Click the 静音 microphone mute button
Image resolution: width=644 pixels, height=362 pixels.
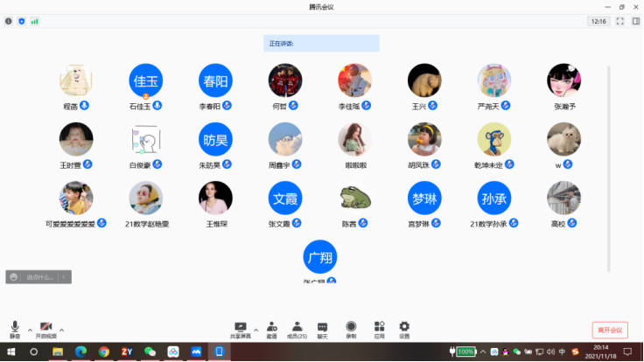click(15, 328)
